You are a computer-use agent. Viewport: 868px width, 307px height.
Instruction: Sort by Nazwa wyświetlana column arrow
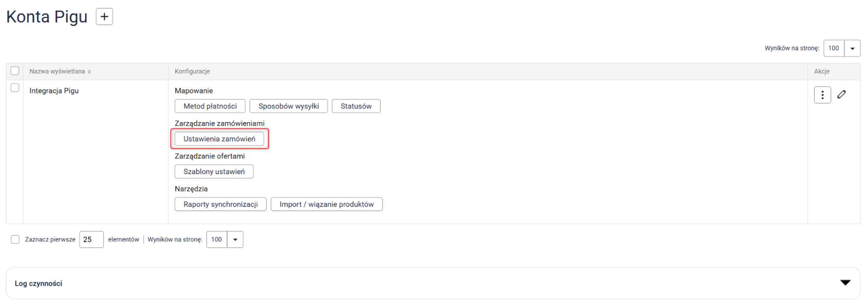click(89, 72)
